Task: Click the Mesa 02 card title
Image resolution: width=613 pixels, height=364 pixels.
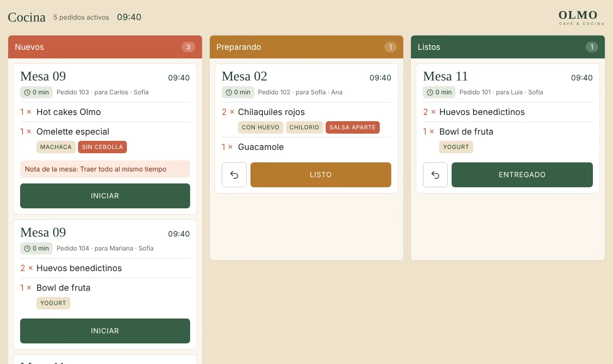Action: click(244, 76)
